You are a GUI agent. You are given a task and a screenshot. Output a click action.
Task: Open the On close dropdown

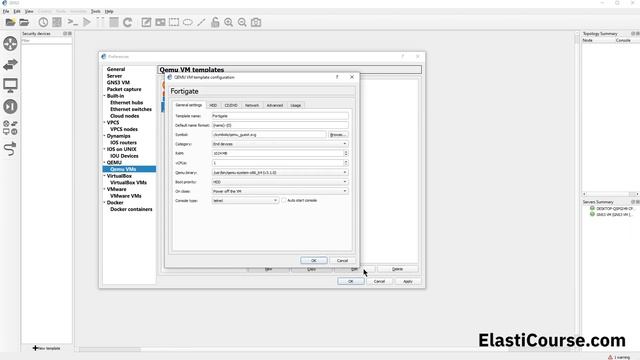point(280,191)
